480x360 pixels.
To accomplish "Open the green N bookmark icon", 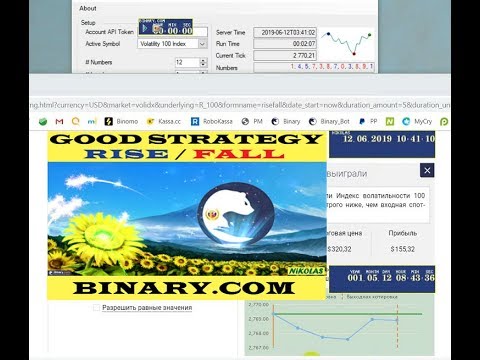I will [390, 122].
